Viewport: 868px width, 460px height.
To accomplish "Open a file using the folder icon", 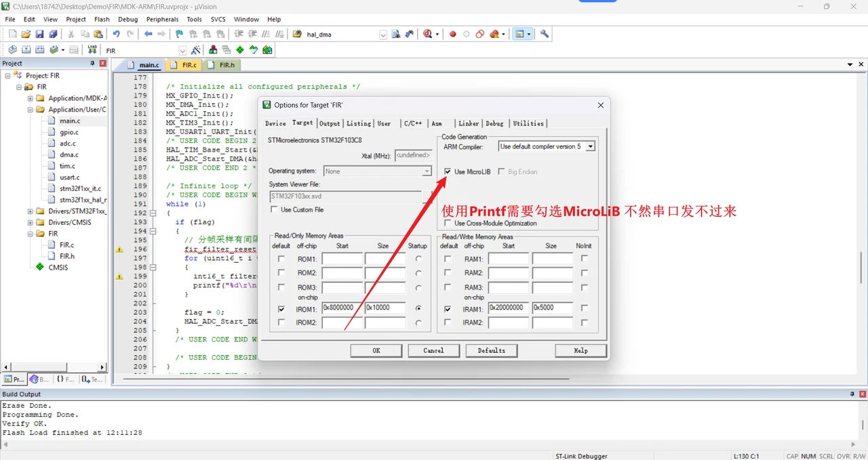I will pos(26,34).
